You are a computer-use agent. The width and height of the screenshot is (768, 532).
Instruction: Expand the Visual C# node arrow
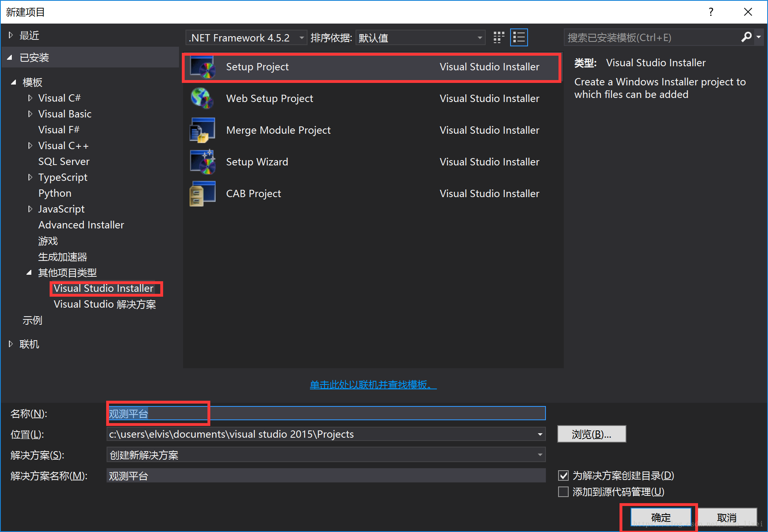pos(30,98)
